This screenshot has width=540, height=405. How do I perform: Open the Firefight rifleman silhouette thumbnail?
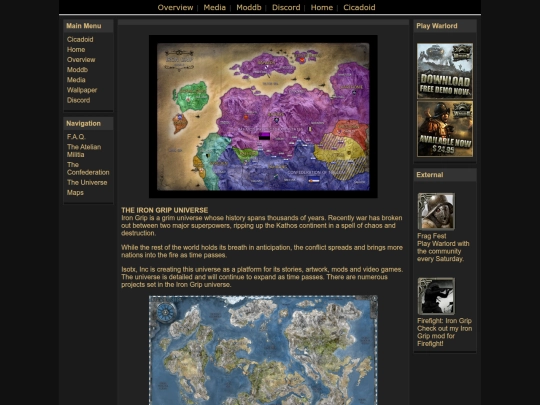click(x=436, y=296)
